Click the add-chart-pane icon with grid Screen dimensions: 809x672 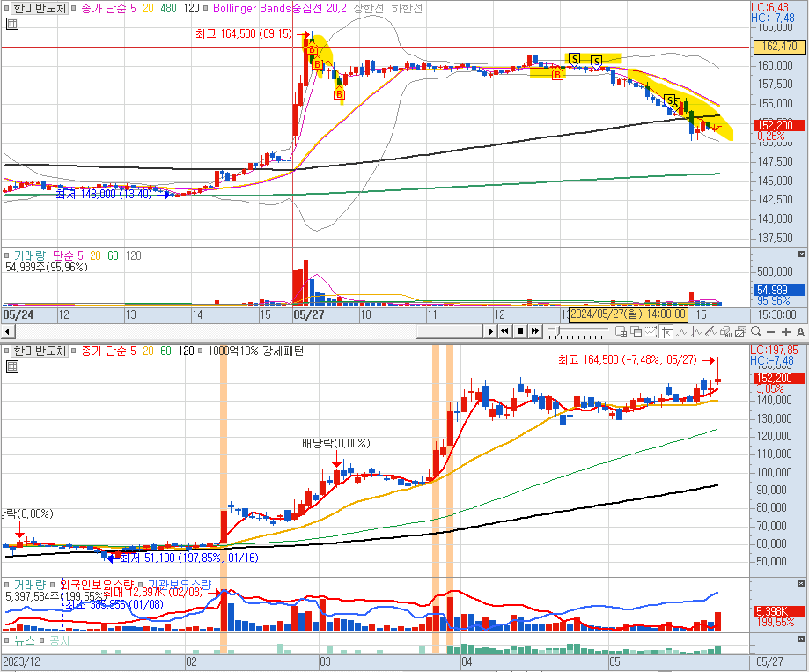(621, 332)
